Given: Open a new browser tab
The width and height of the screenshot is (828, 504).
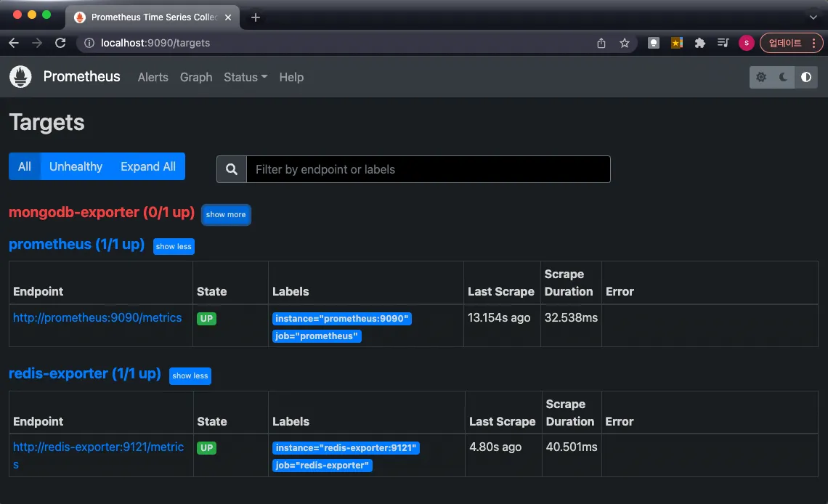Looking at the screenshot, I should pyautogui.click(x=256, y=17).
